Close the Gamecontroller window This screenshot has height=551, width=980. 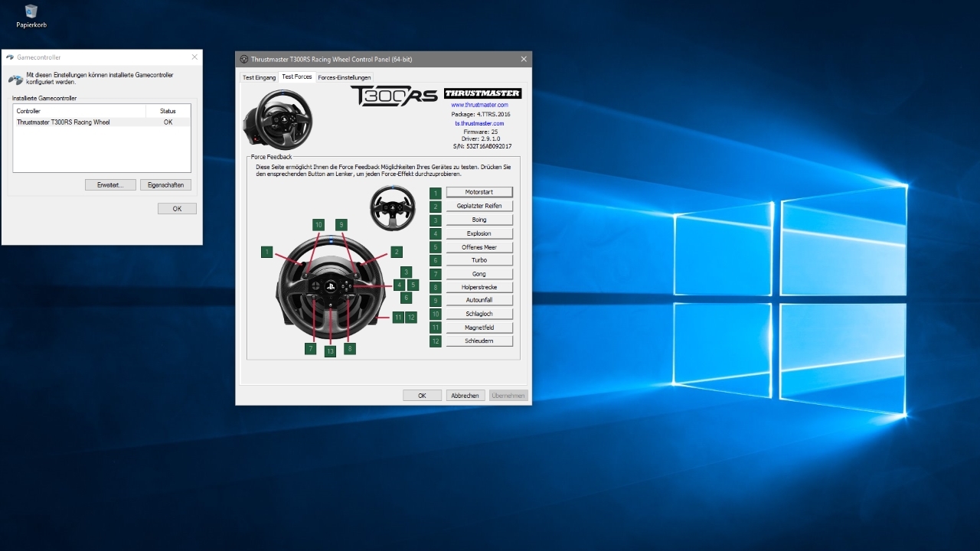[194, 57]
